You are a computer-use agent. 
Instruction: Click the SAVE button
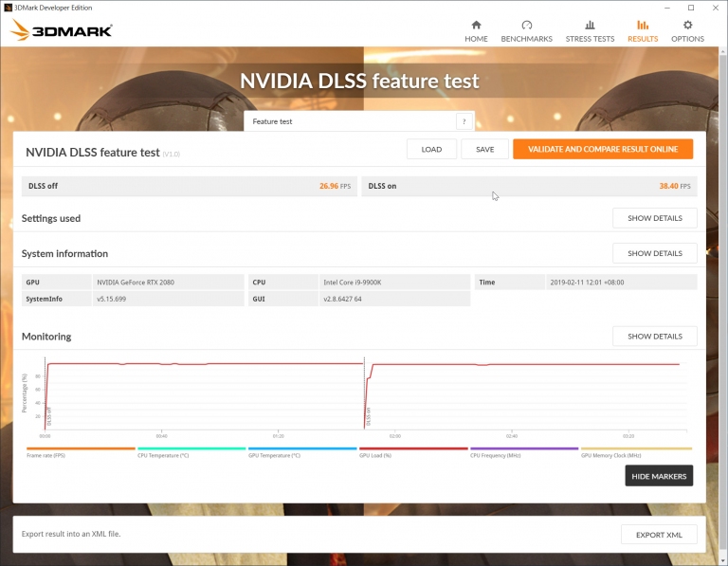484,149
